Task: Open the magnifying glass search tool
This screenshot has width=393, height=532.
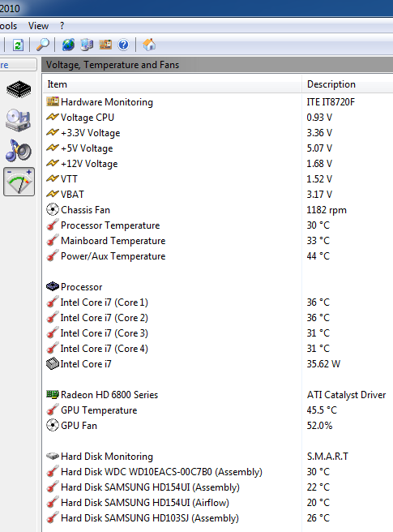Action: point(43,45)
